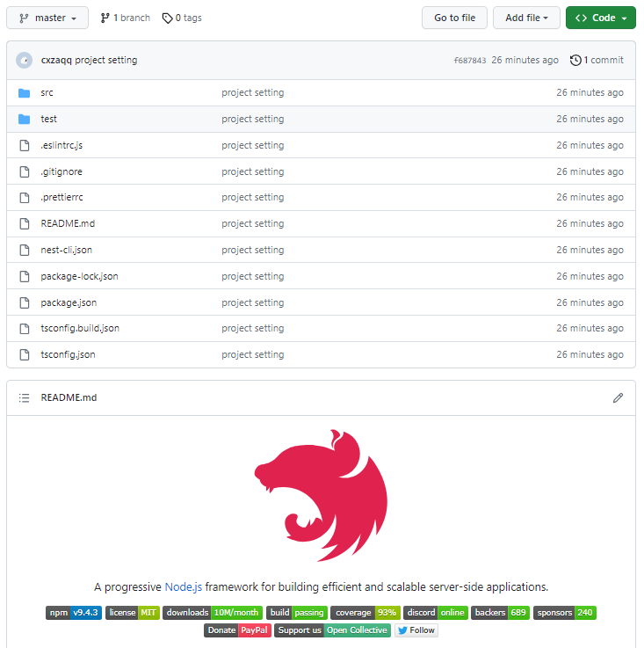This screenshot has height=648, width=644.
Task: Click the coverage 93% badge
Action: click(365, 613)
